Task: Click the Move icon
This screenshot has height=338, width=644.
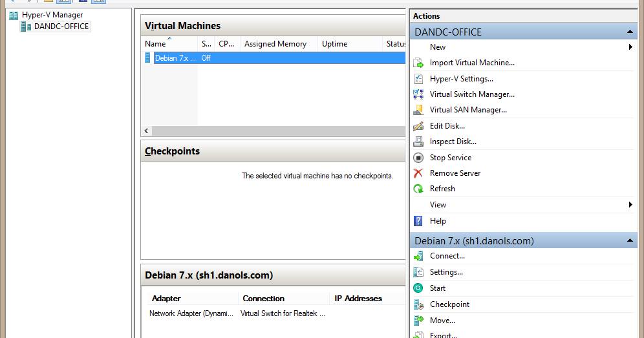Action: (x=418, y=321)
